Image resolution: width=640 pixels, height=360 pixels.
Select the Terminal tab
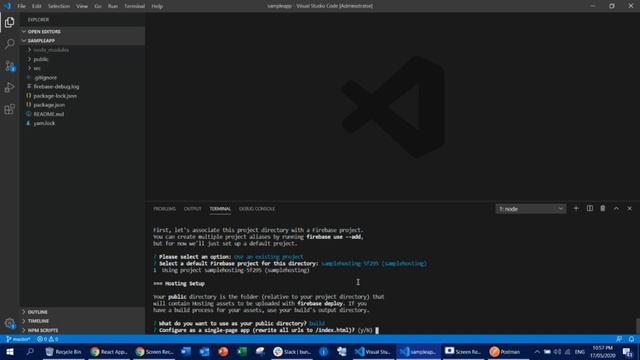[x=220, y=209]
